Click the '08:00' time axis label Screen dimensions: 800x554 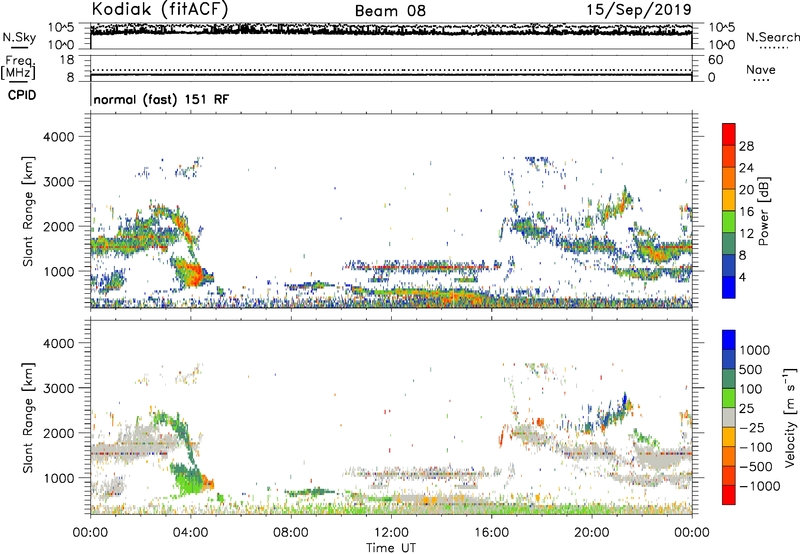[x=291, y=533]
